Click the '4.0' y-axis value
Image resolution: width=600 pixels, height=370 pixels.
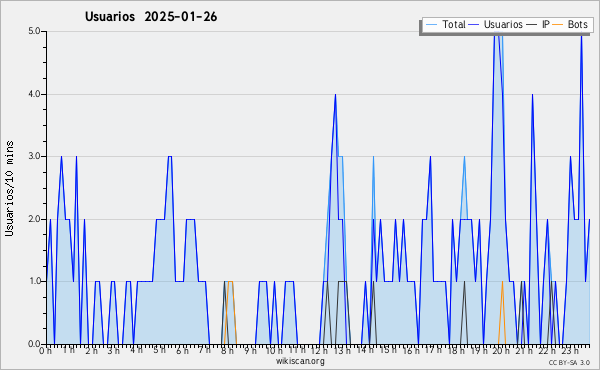[x=34, y=94]
